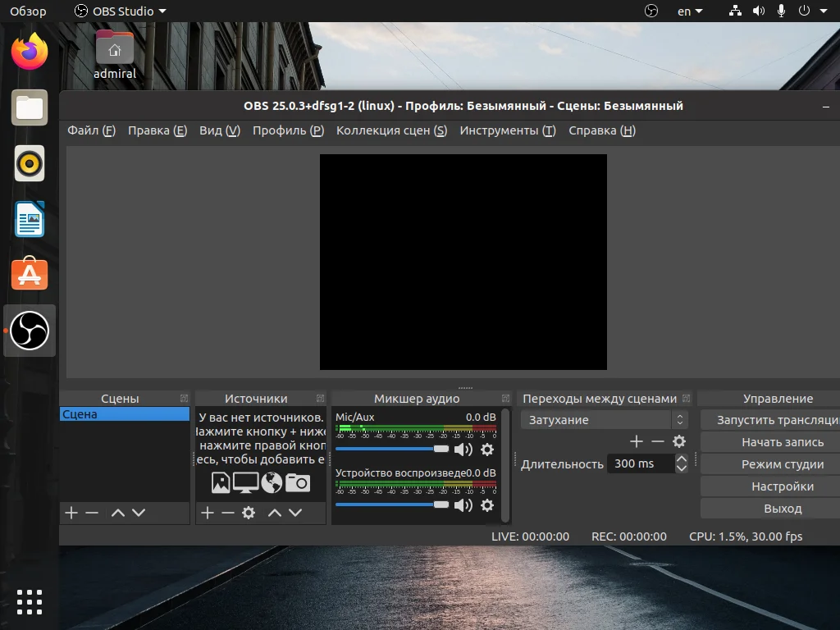This screenshot has height=630, width=840.
Task: Expand the OBS Studio app menu in top bar
Action: coord(120,11)
